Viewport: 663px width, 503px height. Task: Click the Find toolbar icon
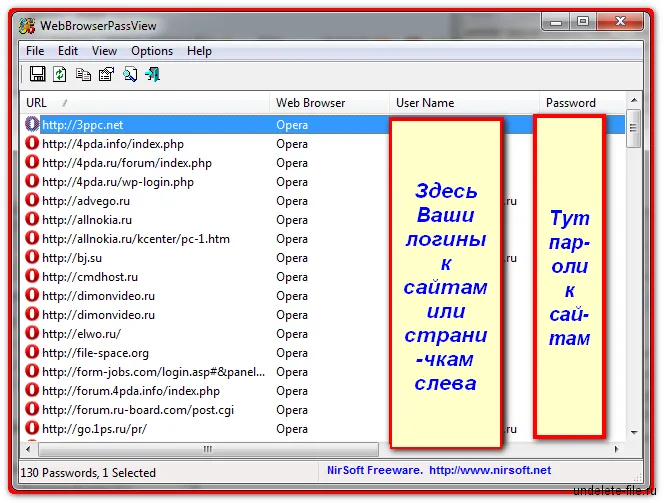coord(130,74)
